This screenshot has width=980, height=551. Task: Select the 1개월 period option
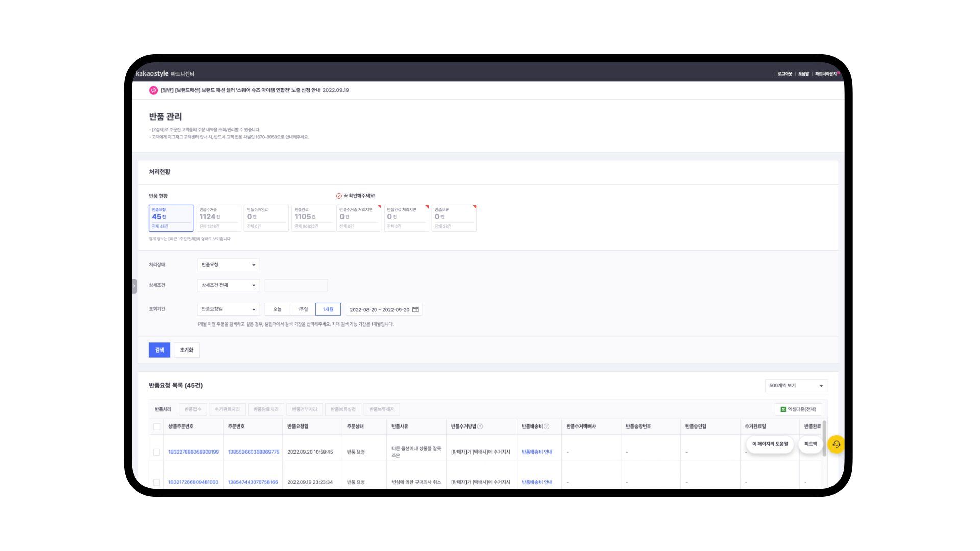[x=328, y=309]
